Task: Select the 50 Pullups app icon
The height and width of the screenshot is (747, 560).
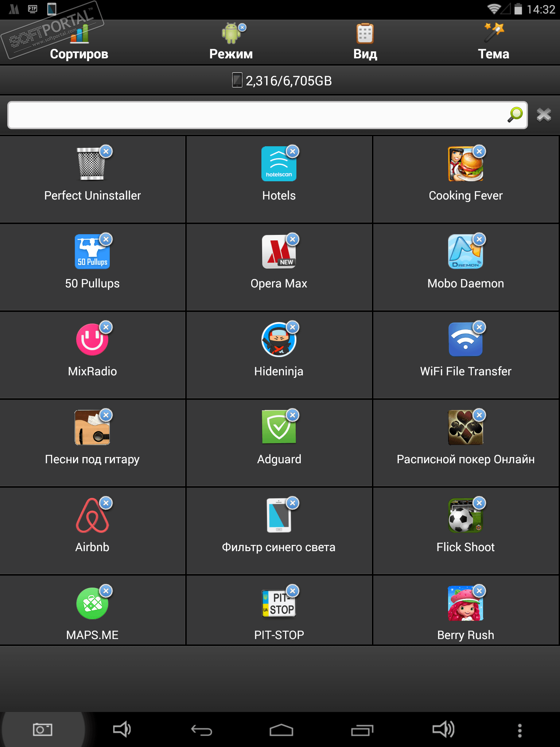Action: click(92, 252)
